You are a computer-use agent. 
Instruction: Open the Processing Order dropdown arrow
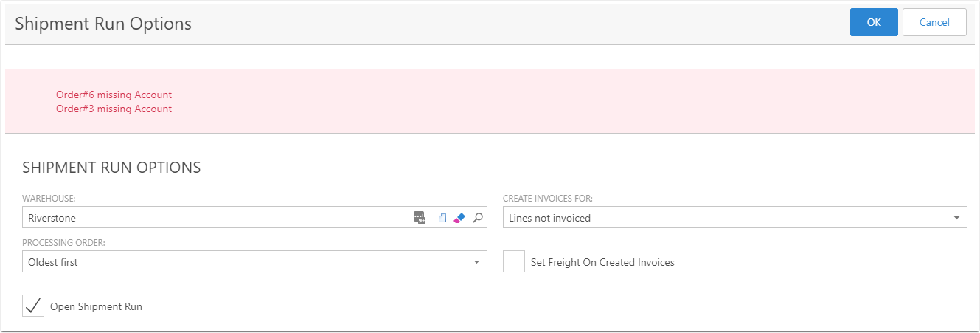tap(476, 262)
